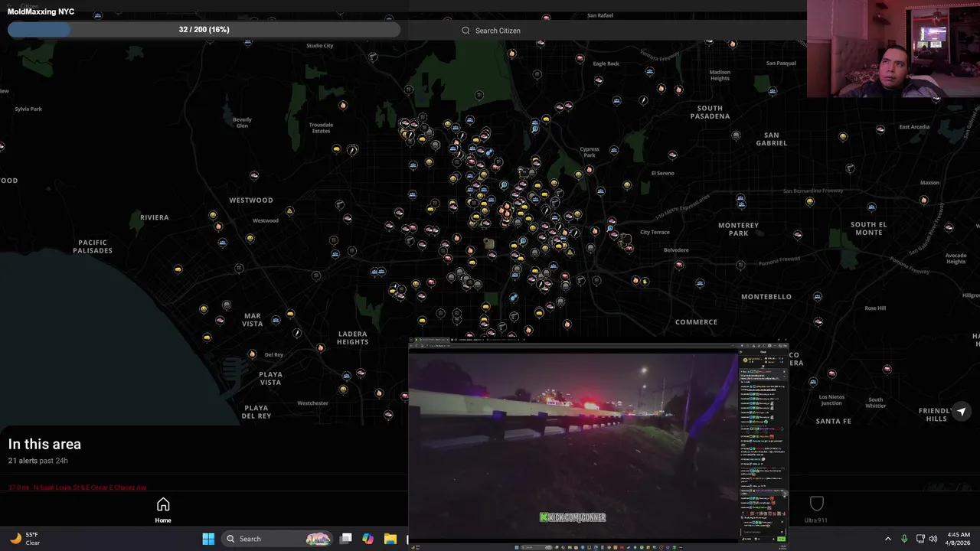
Task: Click the Monterey Park map label
Action: [x=738, y=229]
